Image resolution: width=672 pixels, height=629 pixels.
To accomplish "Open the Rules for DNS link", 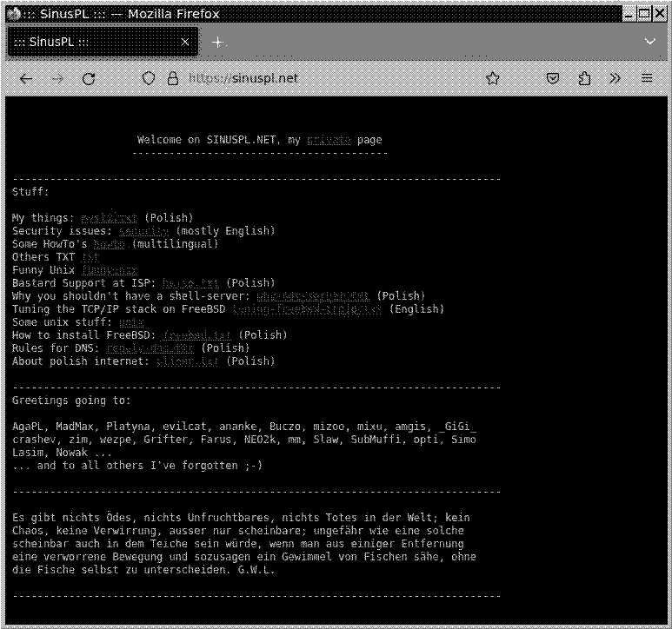I will coord(150,348).
